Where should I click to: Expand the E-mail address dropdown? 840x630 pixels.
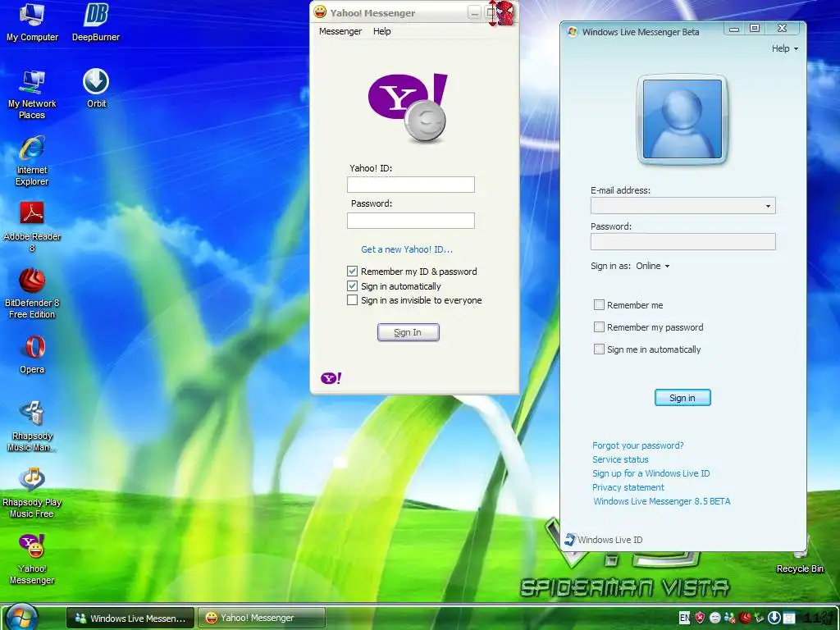pyautogui.click(x=768, y=206)
